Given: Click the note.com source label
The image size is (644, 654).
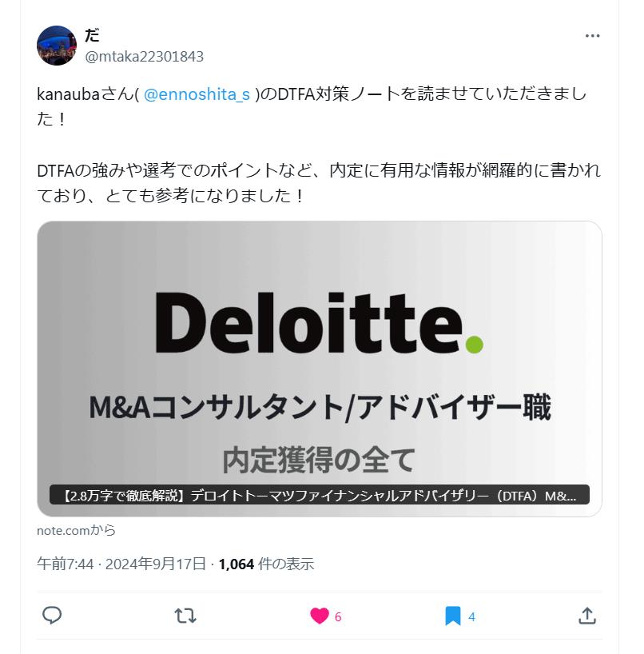Looking at the screenshot, I should point(75,530).
